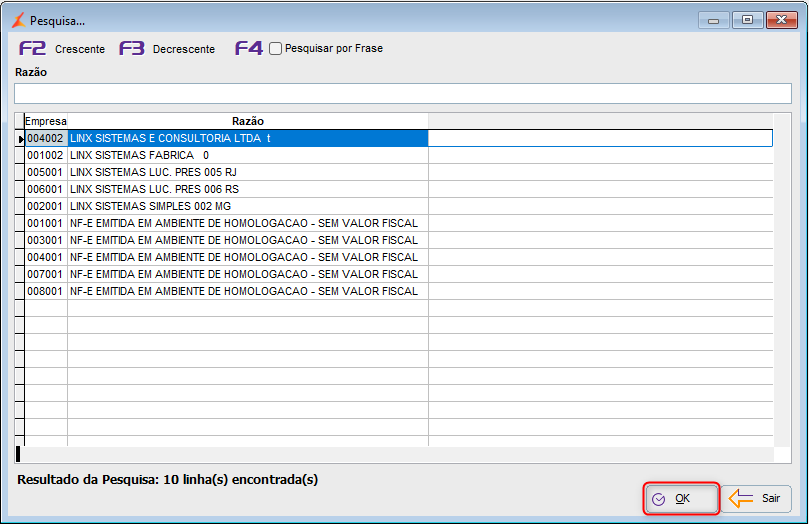The height and width of the screenshot is (524, 809).
Task: Click the F3 Decrescente sort icon
Action: (132, 48)
